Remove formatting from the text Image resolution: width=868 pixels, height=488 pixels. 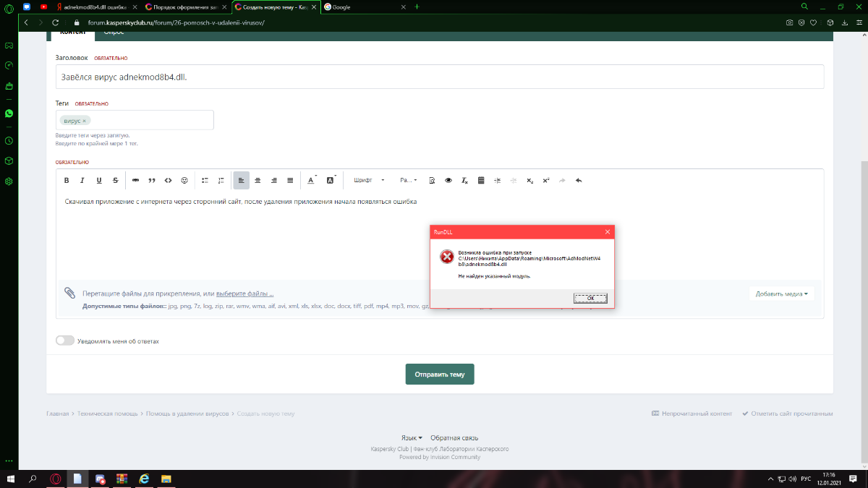[465, 180]
